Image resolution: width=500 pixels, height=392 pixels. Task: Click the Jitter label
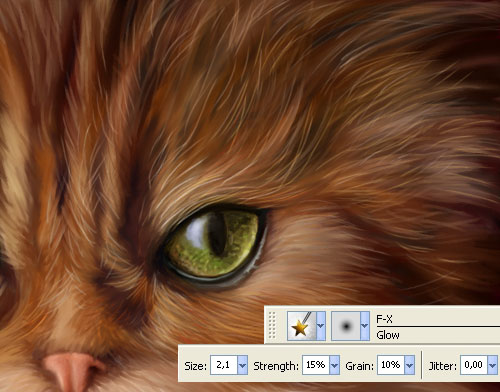coord(442,366)
